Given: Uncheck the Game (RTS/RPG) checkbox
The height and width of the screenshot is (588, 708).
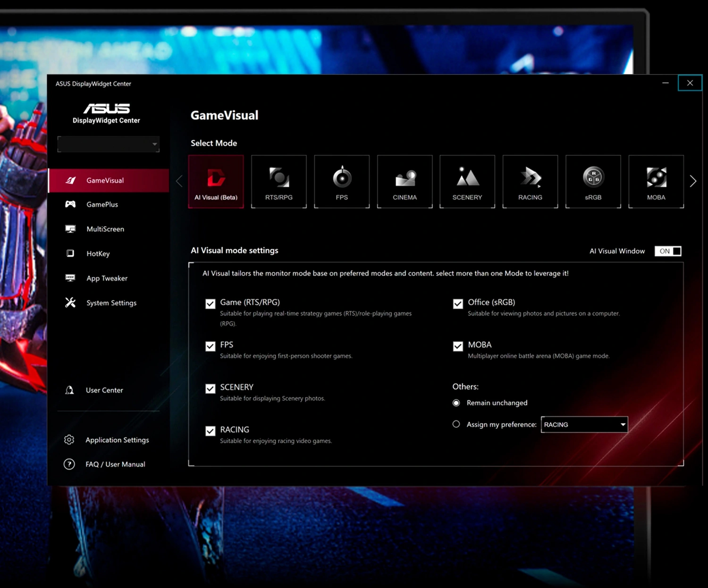Looking at the screenshot, I should (x=211, y=304).
